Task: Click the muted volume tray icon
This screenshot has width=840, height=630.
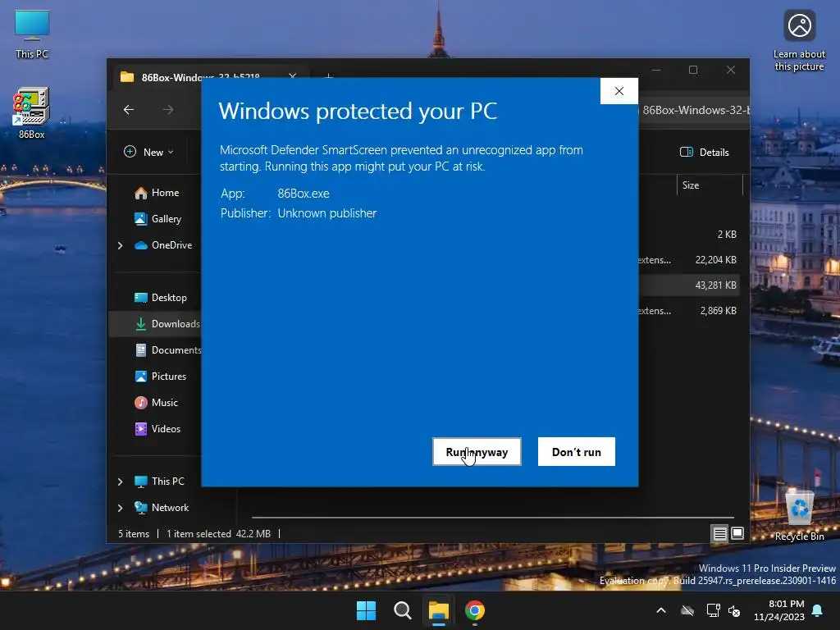Action: click(734, 610)
